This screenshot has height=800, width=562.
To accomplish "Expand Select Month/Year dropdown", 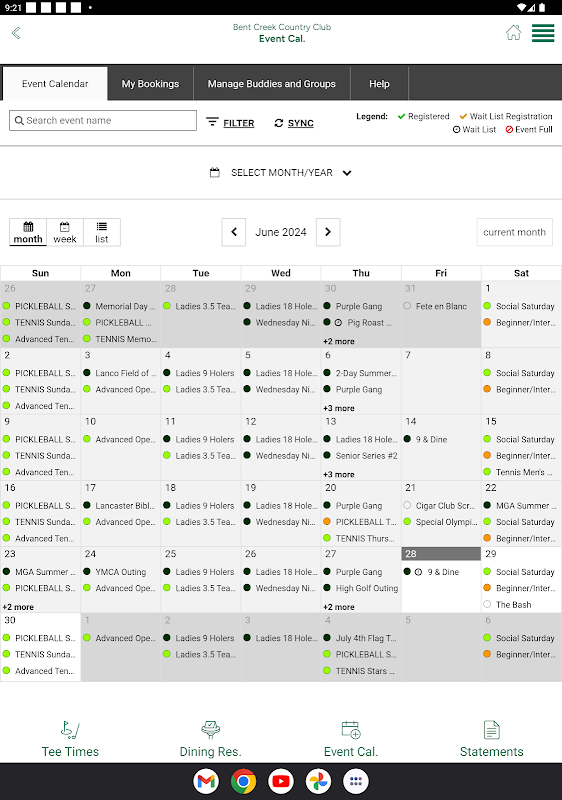I will pyautogui.click(x=281, y=172).
